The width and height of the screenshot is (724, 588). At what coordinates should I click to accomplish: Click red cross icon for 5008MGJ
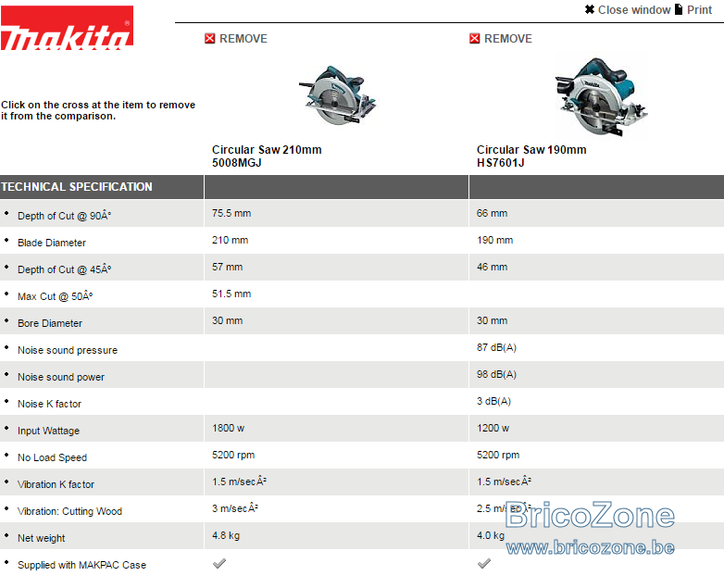(209, 39)
